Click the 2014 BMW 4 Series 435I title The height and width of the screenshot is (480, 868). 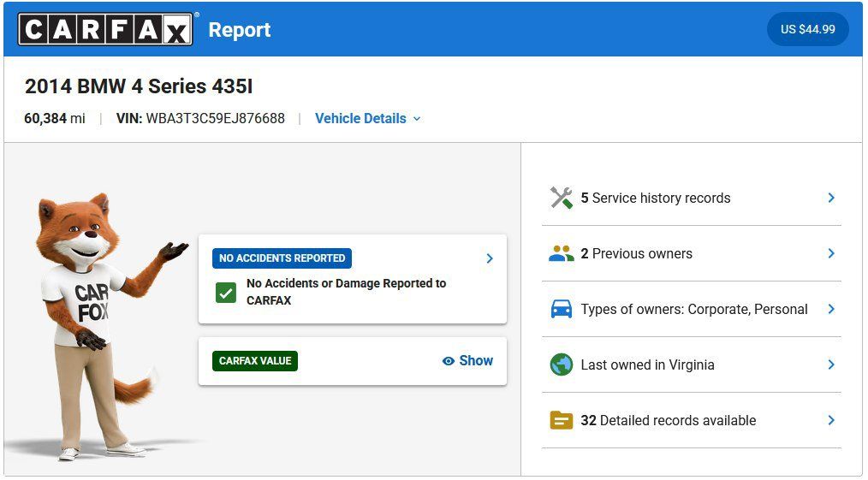click(139, 86)
